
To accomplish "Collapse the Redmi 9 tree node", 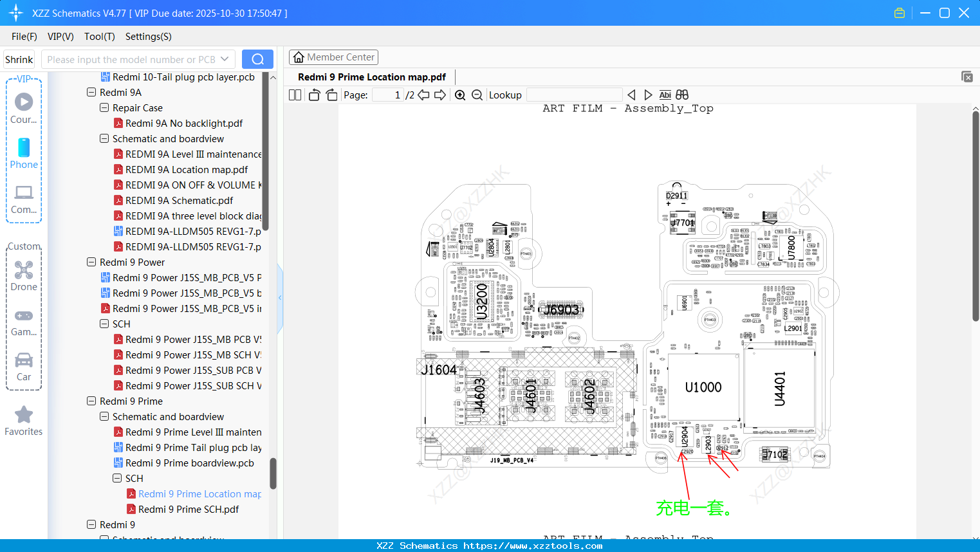I will coord(91,524).
